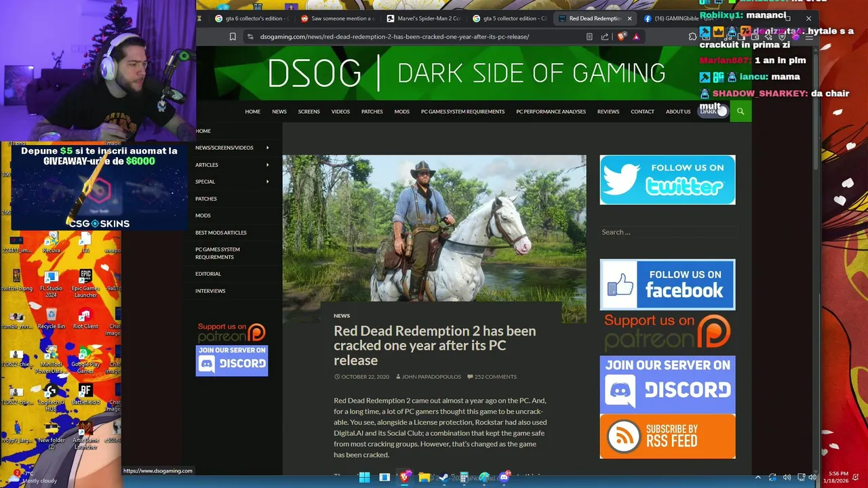
Task: Launch Logitech G HUB desktop icon
Action: pyautogui.click(x=50, y=398)
